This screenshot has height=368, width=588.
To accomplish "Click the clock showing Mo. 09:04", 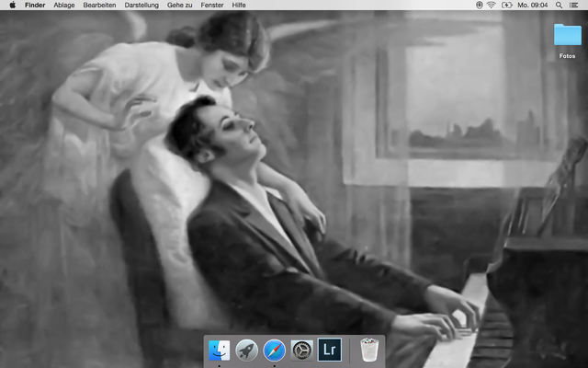I will pyautogui.click(x=533, y=5).
